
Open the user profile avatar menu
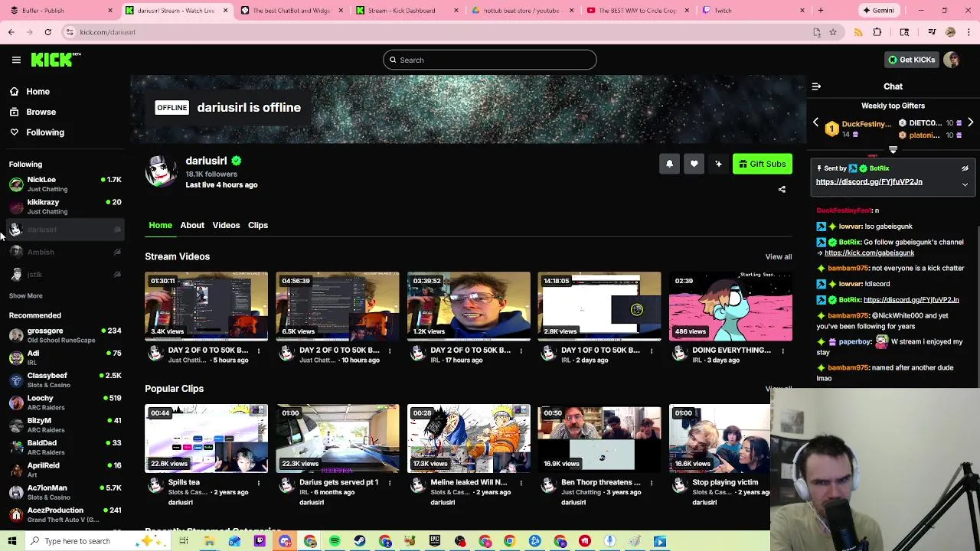952,60
